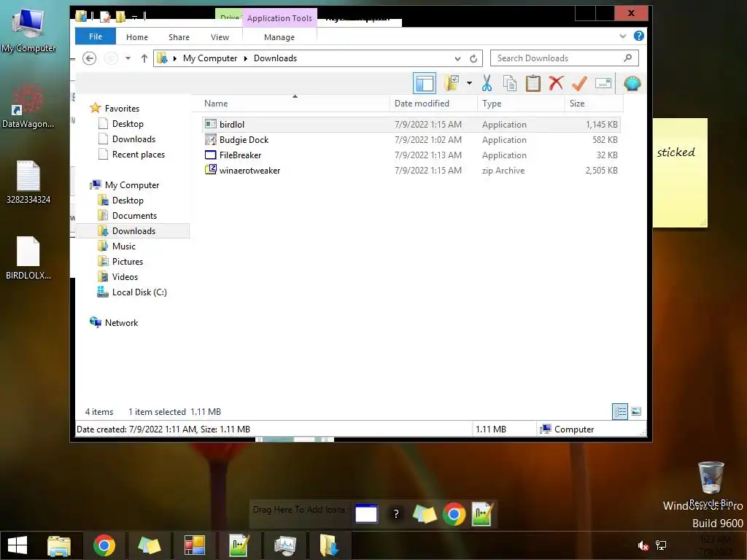Image resolution: width=747 pixels, height=560 pixels.
Task: Click the sticked yellow sticky note
Action: pos(680,172)
